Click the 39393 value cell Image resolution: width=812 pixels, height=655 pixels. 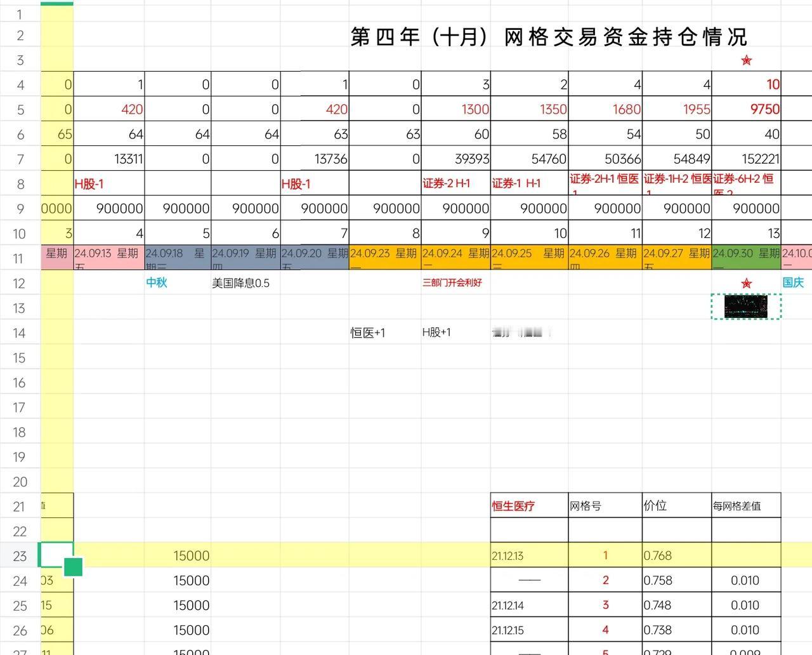coord(456,159)
